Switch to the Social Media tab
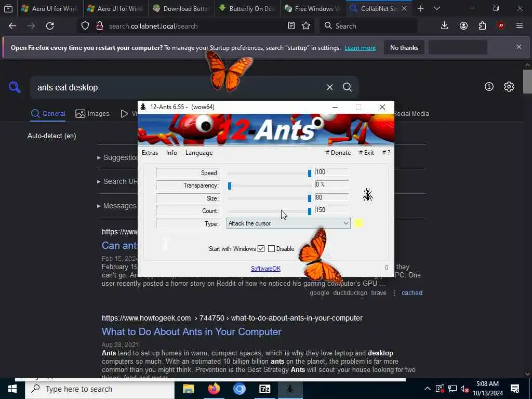 coord(411,114)
